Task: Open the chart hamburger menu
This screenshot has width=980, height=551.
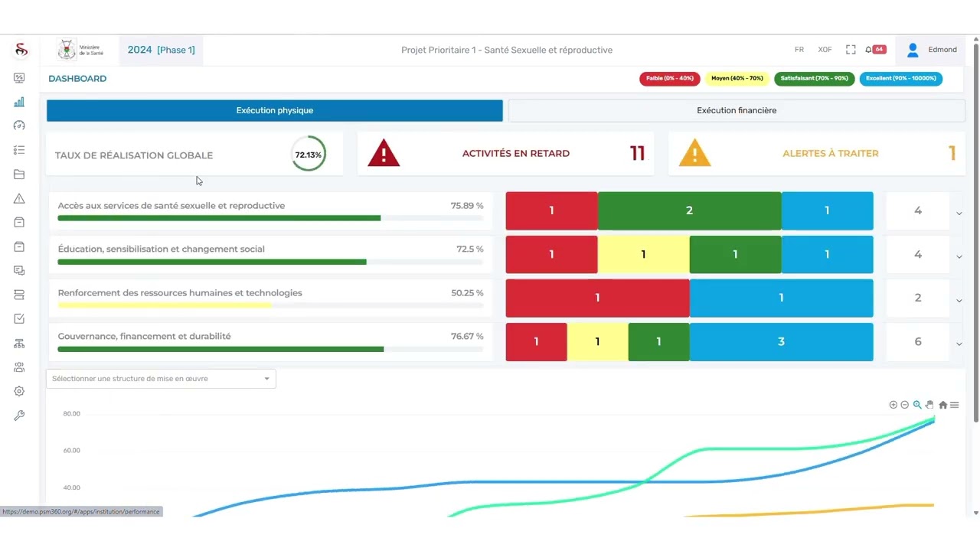Action: coord(954,405)
